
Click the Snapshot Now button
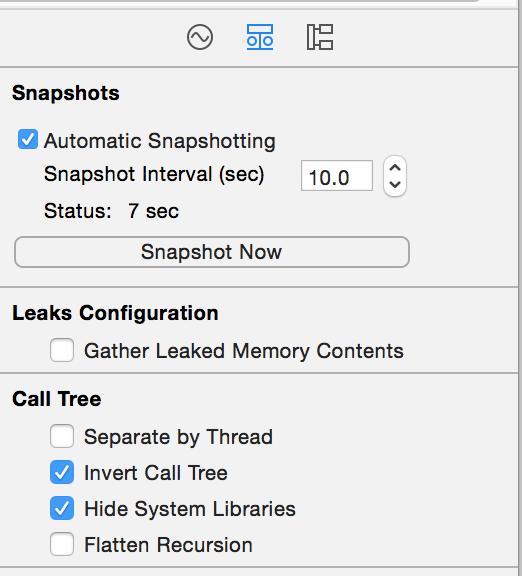pyautogui.click(x=212, y=252)
